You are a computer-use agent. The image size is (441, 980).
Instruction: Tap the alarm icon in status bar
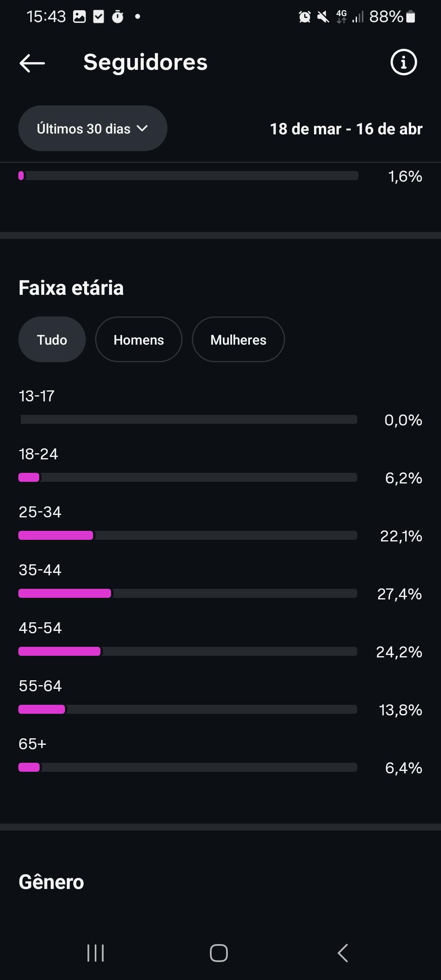coord(305,17)
